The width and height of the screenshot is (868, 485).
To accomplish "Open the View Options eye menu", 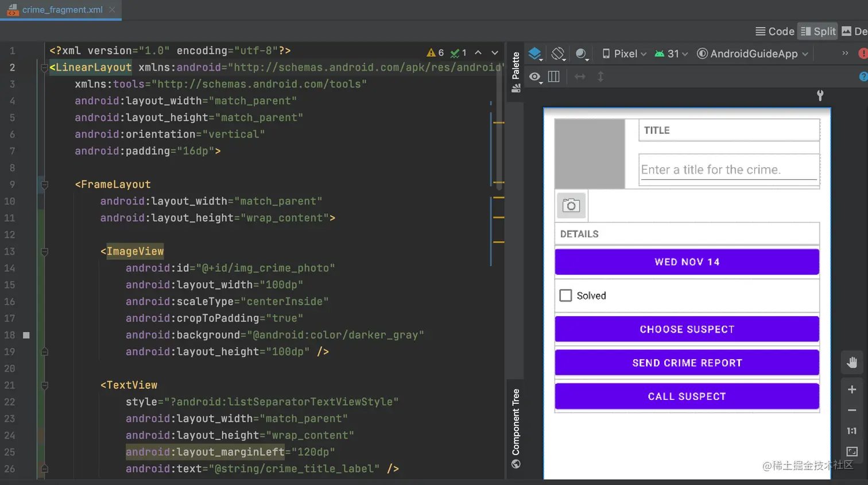I will (x=535, y=76).
